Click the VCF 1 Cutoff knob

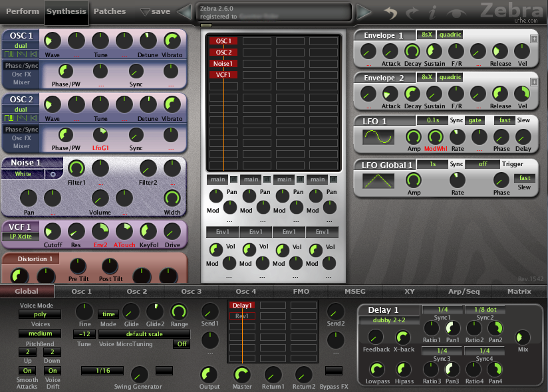(x=53, y=231)
